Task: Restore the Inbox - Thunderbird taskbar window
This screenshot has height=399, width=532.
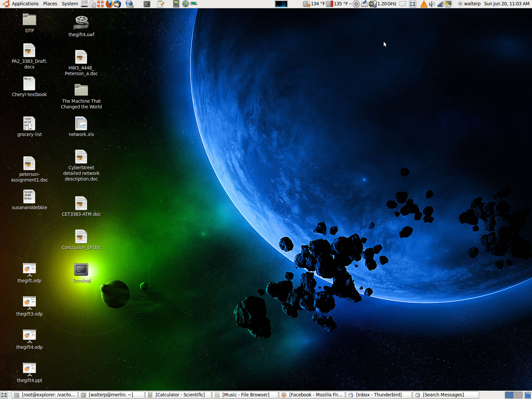Action: click(378, 395)
